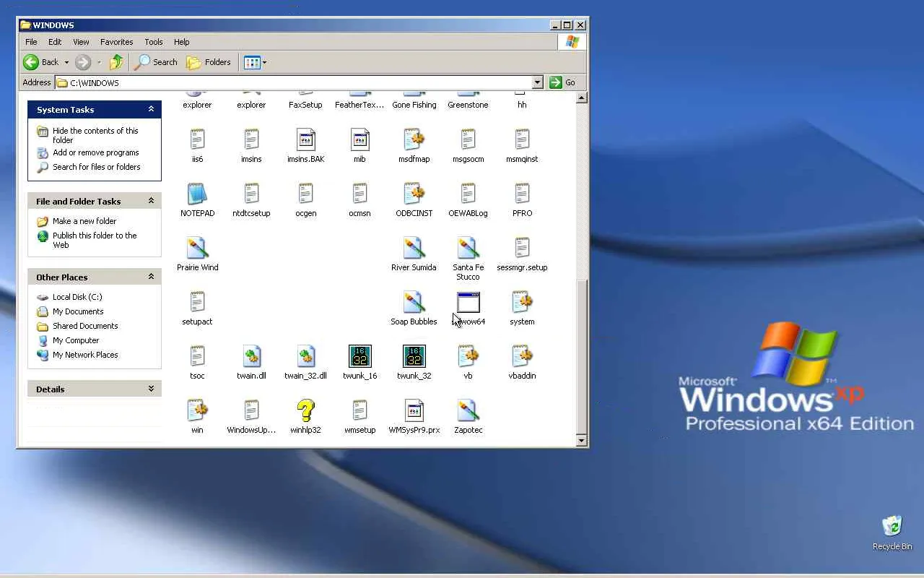Click the file list scrollbar down arrow
Viewport: 924px width, 578px height.
pos(581,440)
